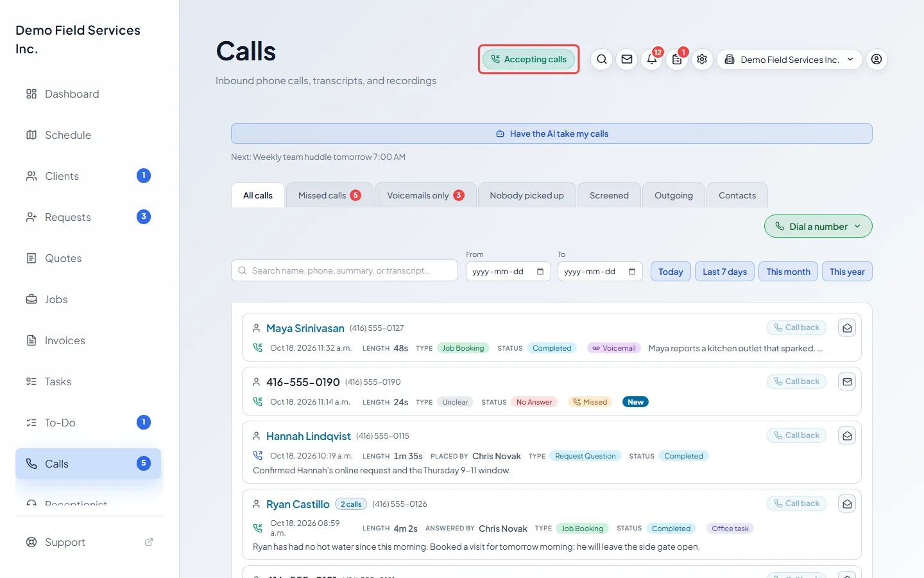Switch to the Voicemails only tab
This screenshot has width=924, height=578.
425,195
